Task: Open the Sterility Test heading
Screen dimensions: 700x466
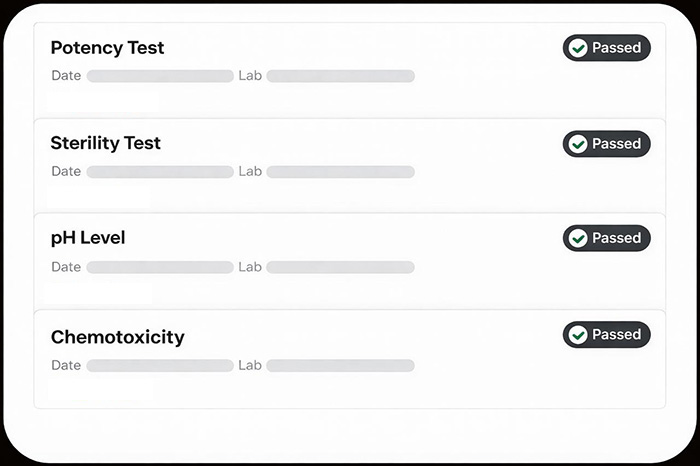Action: (x=105, y=143)
